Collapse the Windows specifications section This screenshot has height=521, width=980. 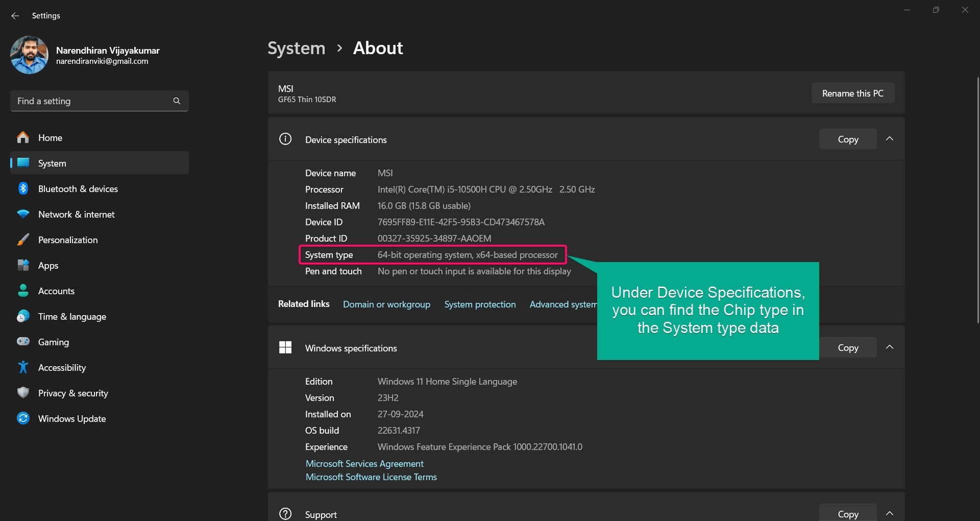[x=890, y=347]
